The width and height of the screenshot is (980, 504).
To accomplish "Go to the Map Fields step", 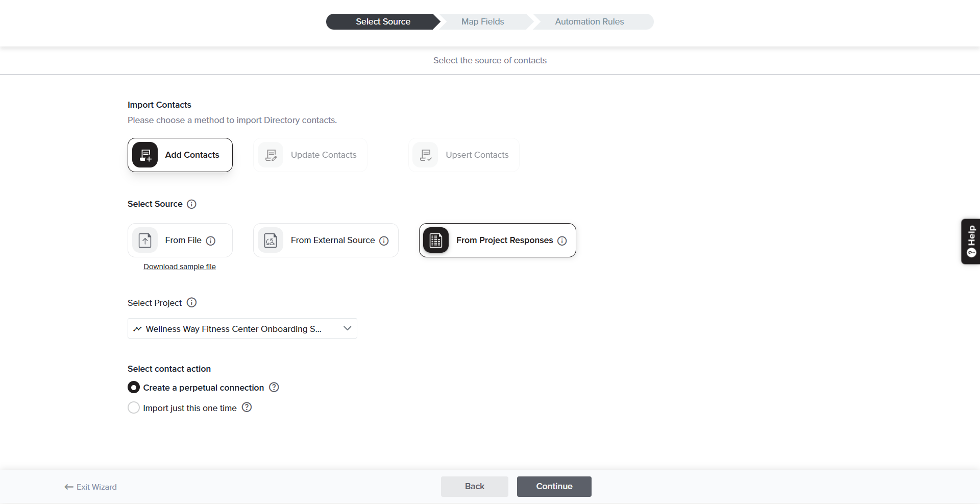I will point(482,21).
